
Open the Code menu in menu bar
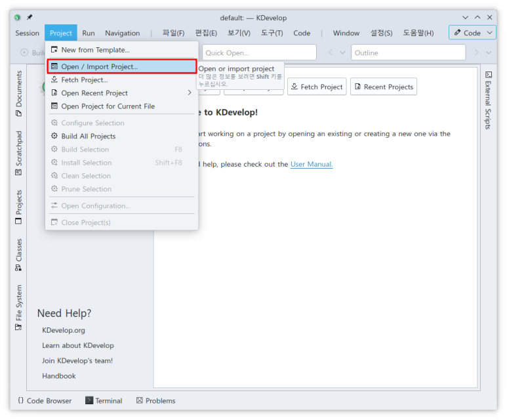click(x=302, y=33)
